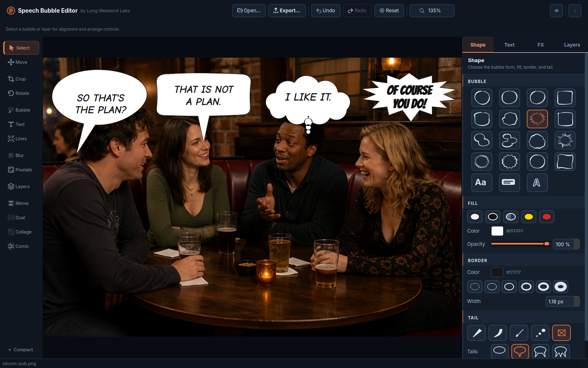588x368 pixels.
Task: Click the 'OF COURSE YOU DO!' burst bubble
Action: click(x=410, y=97)
